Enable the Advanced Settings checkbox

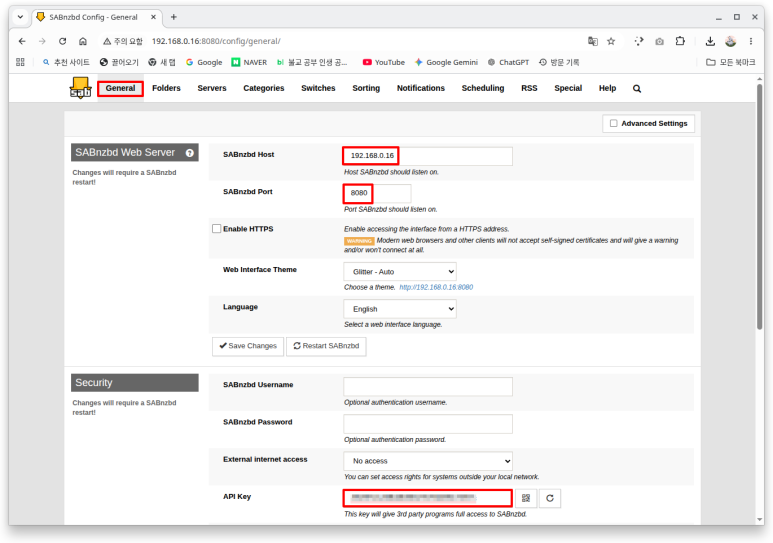point(614,123)
